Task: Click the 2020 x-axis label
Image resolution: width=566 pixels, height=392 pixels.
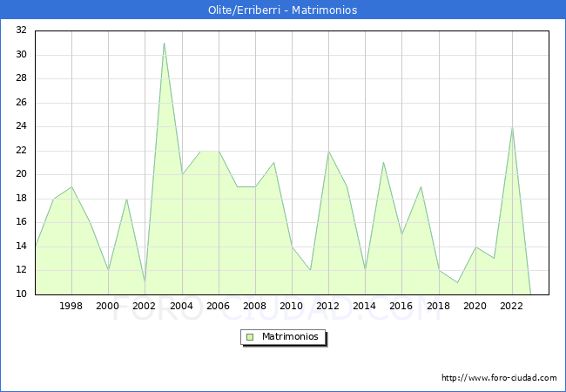Action: pos(475,306)
